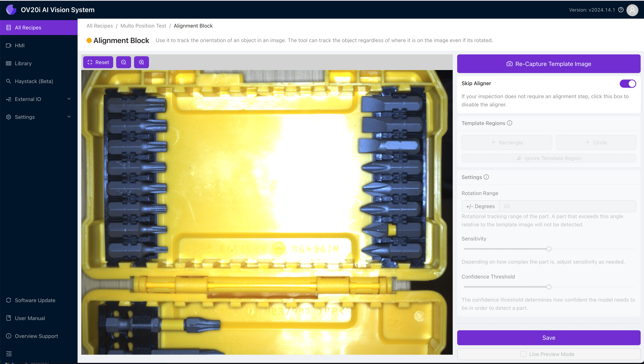644x364 pixels.
Task: Zoom into the template image
Action: tap(141, 62)
